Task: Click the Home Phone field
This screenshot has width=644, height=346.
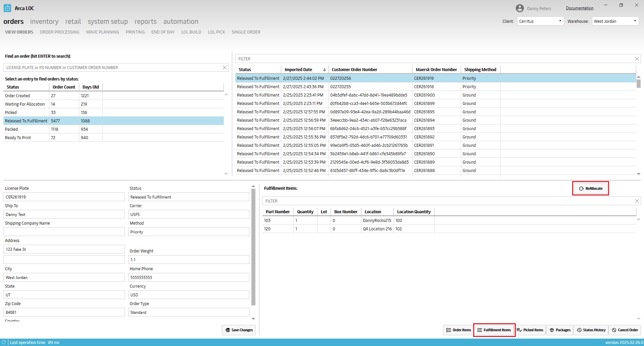Action: pyautogui.click(x=189, y=277)
